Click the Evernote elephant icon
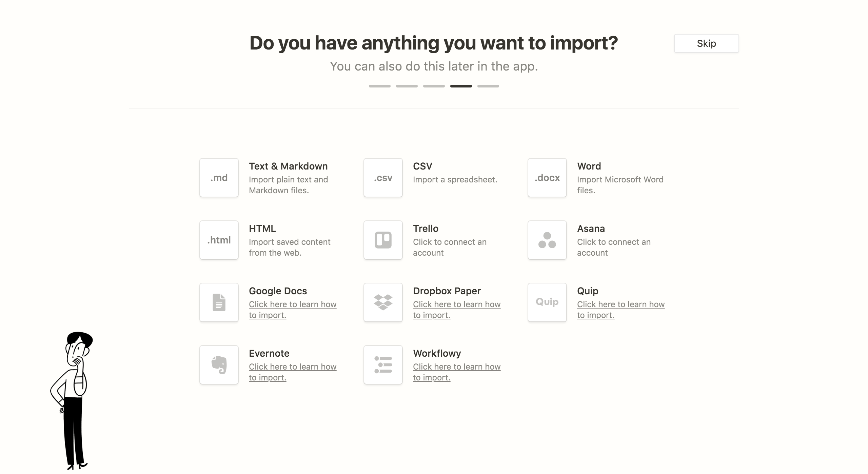This screenshot has width=868, height=474. (x=219, y=365)
